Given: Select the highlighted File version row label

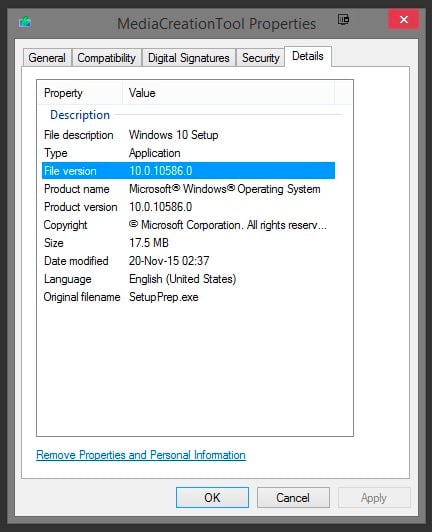Looking at the screenshot, I should [x=70, y=171].
